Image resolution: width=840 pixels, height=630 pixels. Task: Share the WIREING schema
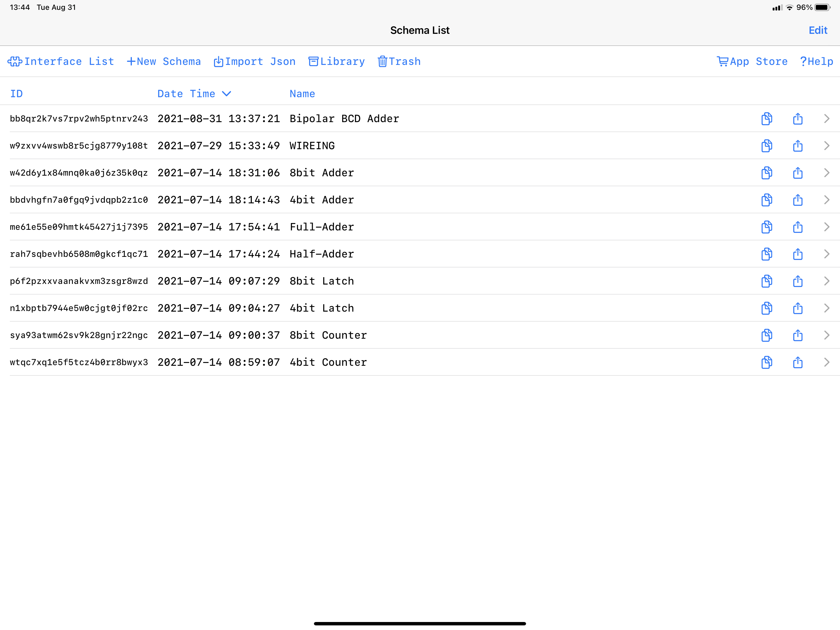[798, 146]
